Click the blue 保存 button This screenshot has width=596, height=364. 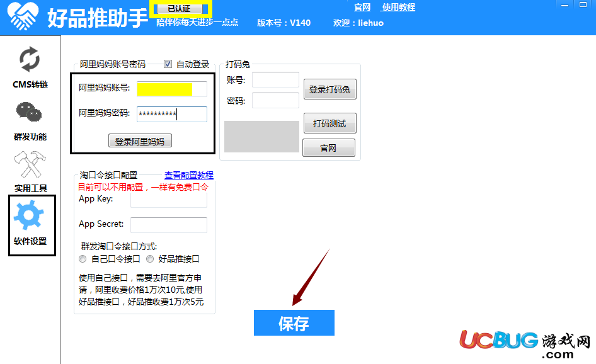[294, 323]
